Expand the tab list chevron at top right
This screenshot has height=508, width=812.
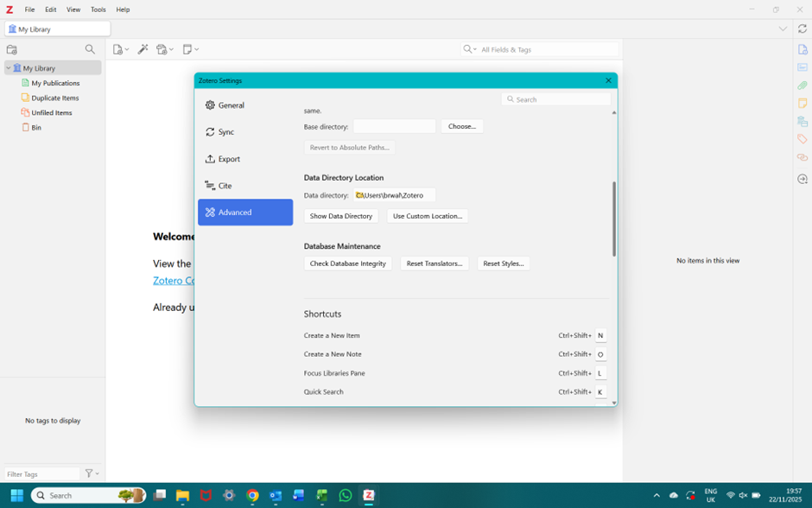click(x=783, y=29)
